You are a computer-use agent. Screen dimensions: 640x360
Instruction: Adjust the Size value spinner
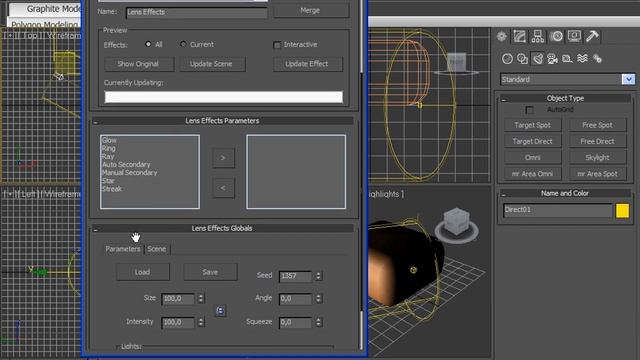(x=201, y=299)
